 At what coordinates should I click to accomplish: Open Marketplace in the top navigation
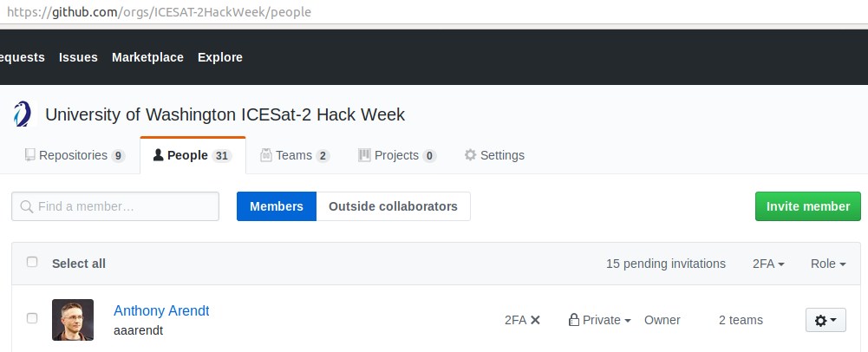[x=147, y=57]
